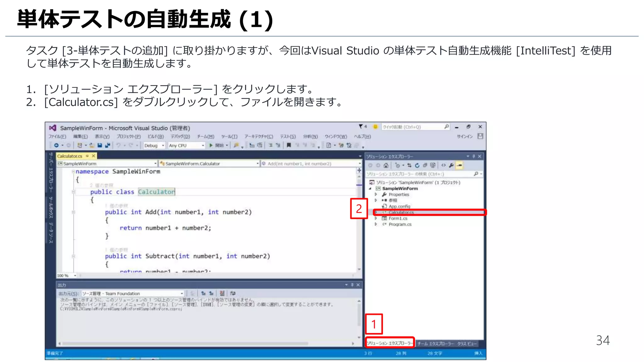Select the ソリューション 'SampleWinForm' root node
Image resolution: width=644 pixels, height=362 pixels.
tap(415, 182)
